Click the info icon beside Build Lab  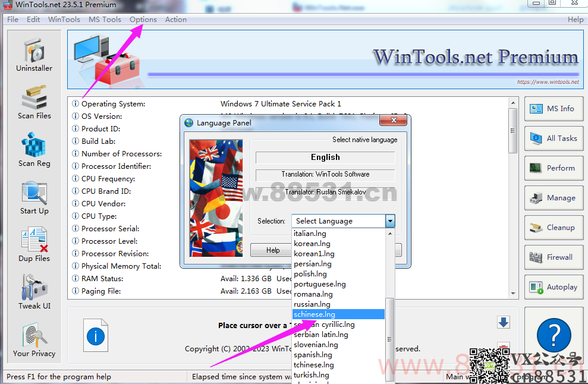76,141
